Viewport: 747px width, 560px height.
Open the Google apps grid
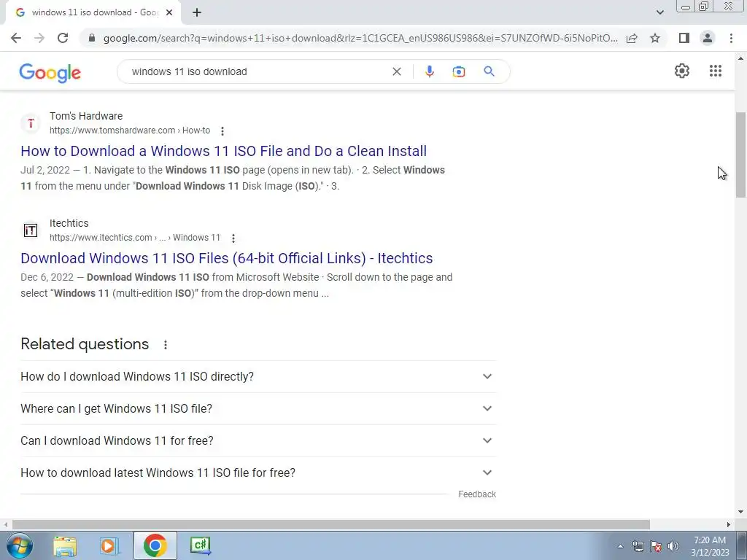[715, 71]
